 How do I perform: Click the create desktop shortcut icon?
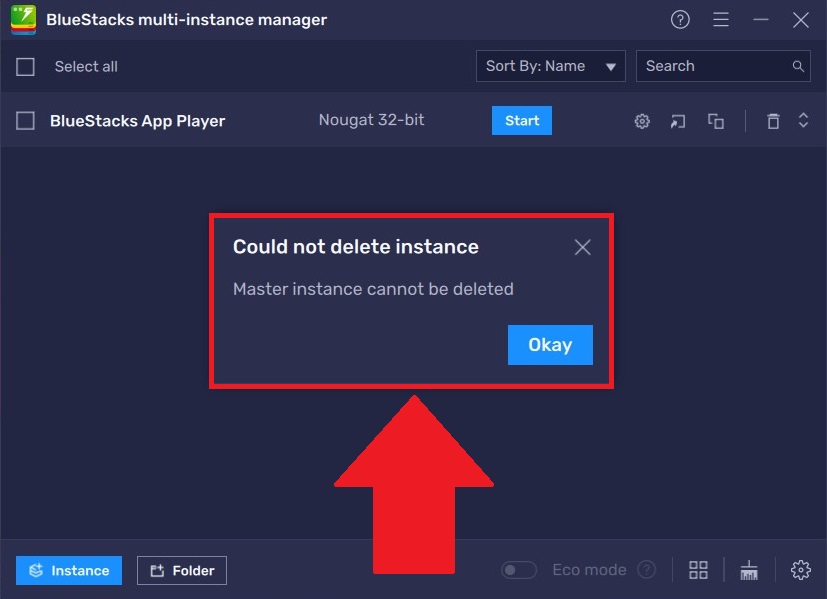pyautogui.click(x=678, y=121)
